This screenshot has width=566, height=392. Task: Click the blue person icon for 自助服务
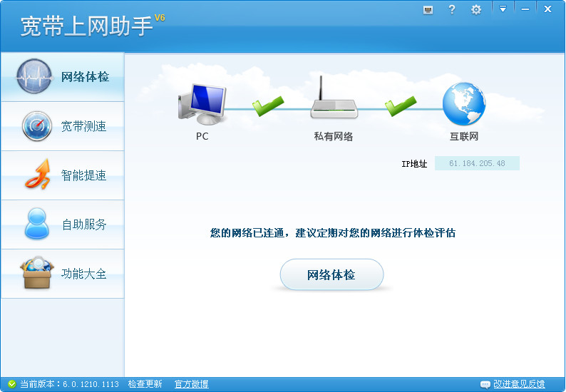pyautogui.click(x=37, y=223)
